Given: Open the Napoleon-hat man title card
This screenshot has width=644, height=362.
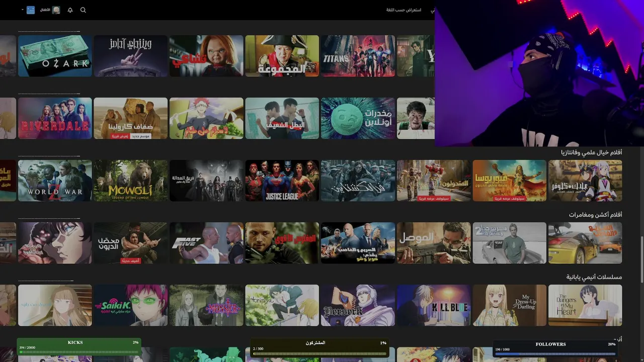Looking at the screenshot, I should pyautogui.click(x=282, y=56).
